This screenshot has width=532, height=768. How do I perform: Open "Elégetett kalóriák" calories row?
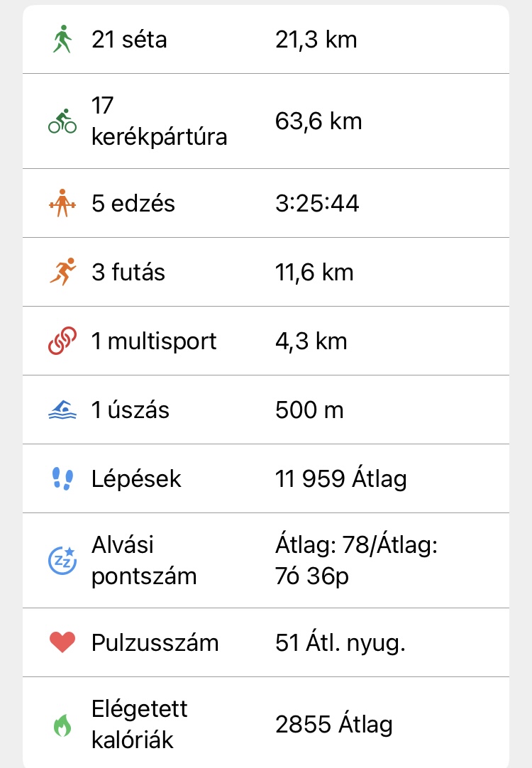pos(140,725)
